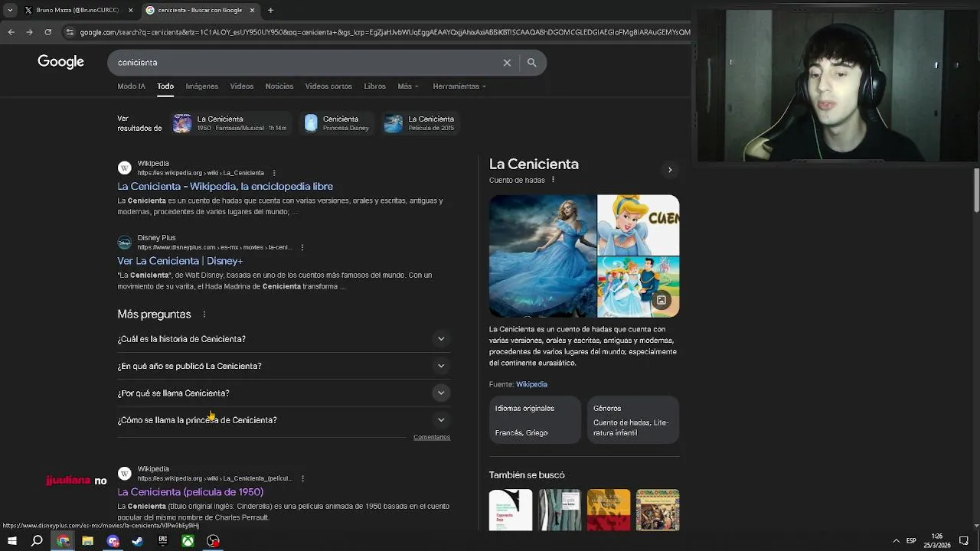
Task: Open the tab search dropdown arrow
Action: [x=11, y=10]
